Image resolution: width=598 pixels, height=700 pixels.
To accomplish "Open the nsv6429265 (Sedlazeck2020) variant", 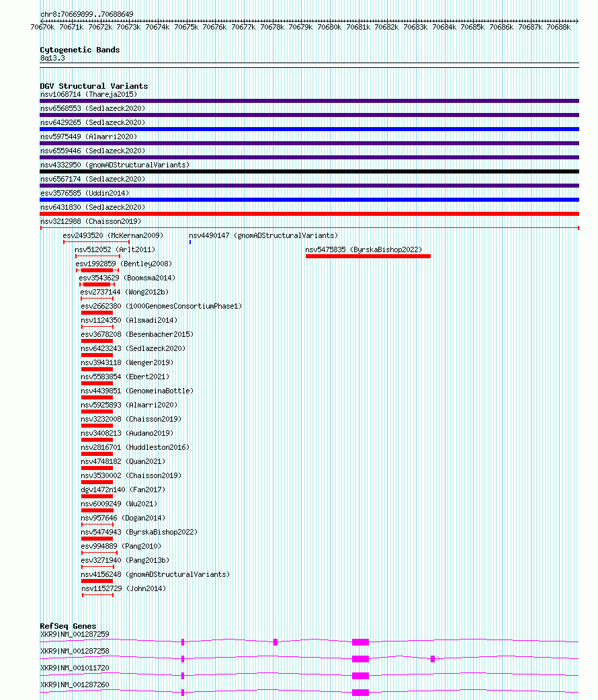I will (x=93, y=122).
